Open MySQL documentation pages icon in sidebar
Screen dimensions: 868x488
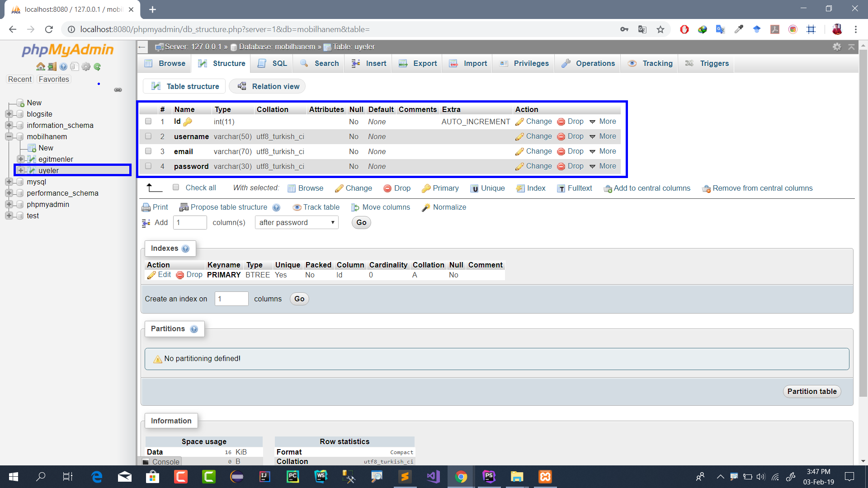click(x=75, y=67)
